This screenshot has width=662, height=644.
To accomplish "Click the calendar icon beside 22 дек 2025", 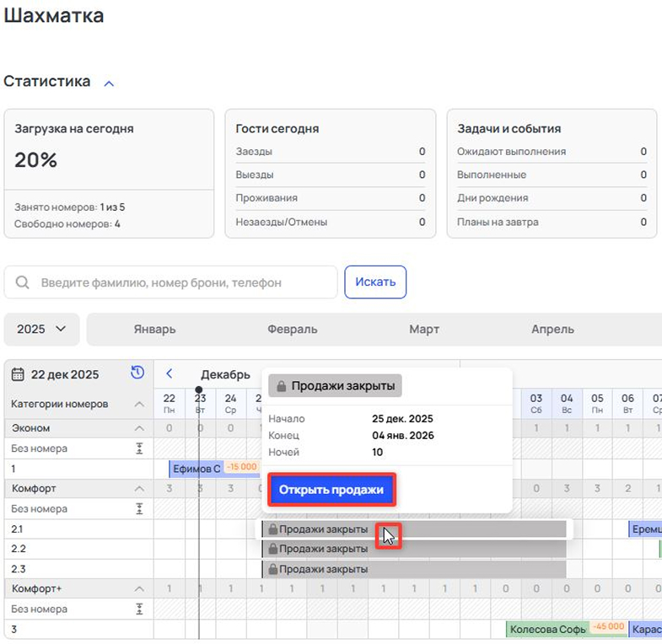I will tap(19, 374).
